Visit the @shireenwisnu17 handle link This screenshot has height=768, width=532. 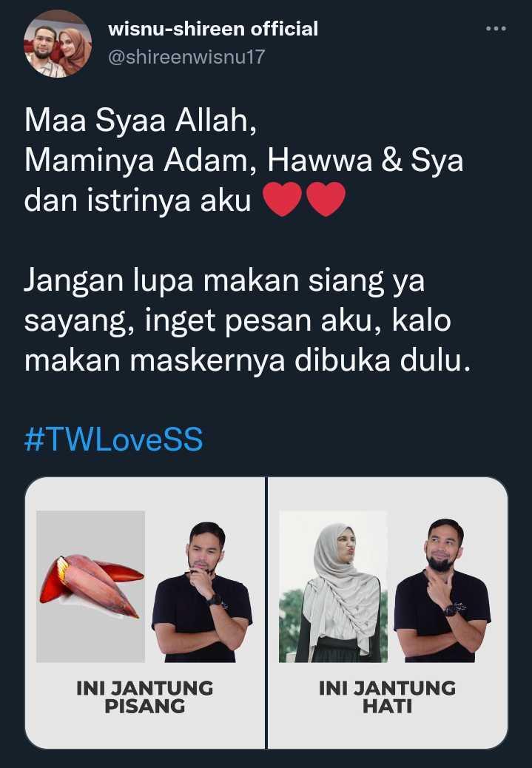click(186, 57)
